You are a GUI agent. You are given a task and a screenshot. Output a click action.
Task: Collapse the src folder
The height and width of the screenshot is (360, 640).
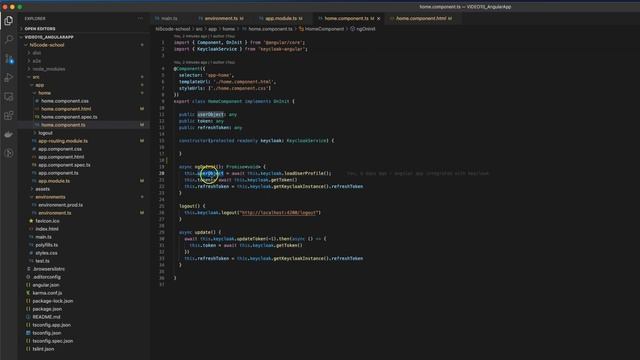pos(36,77)
